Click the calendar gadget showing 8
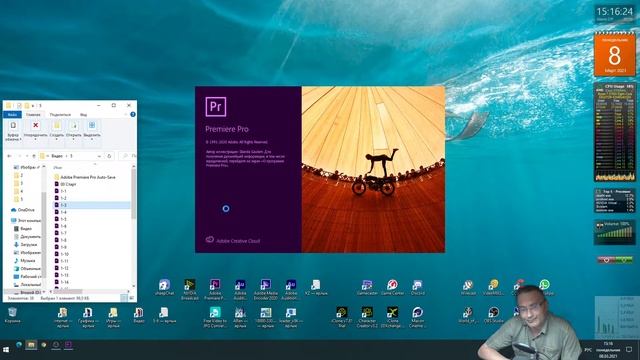 615,54
